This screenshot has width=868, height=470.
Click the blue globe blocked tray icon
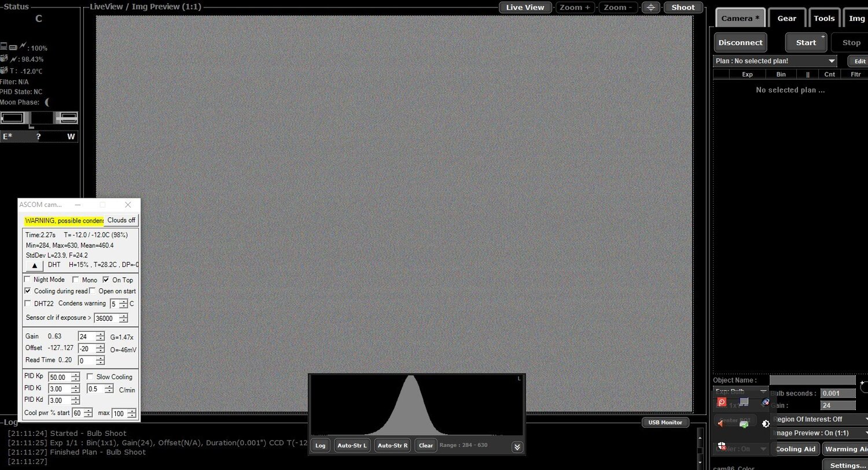(766, 402)
